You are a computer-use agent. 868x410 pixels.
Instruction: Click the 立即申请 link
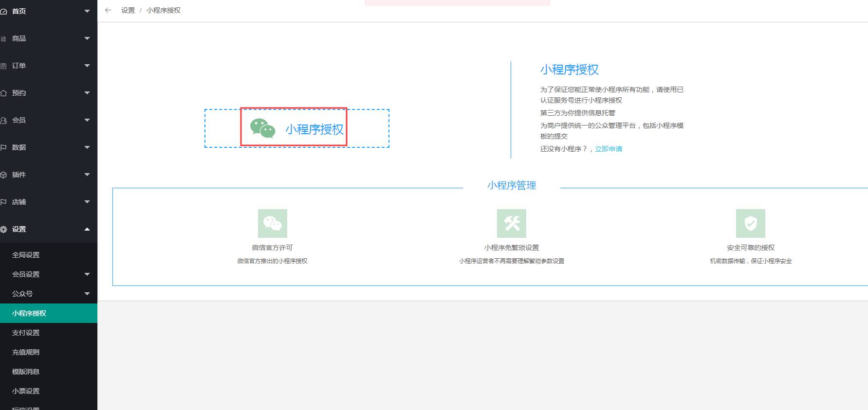pos(609,149)
